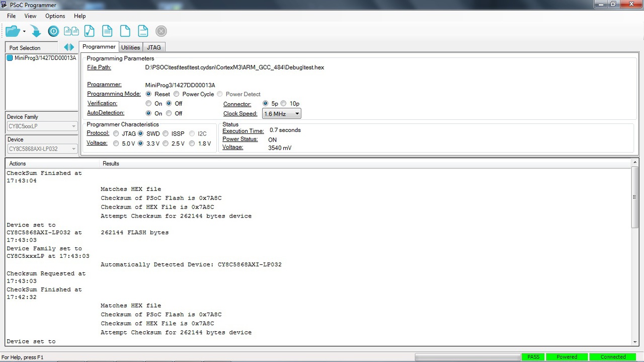This screenshot has width=644, height=362.
Task: Click the open folder File Load icon
Action: pyautogui.click(x=13, y=31)
